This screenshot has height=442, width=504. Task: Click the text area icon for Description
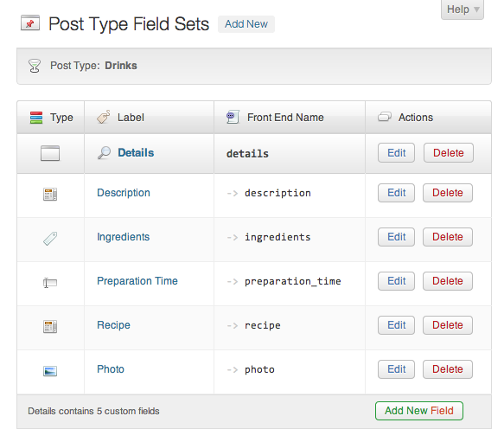point(50,194)
